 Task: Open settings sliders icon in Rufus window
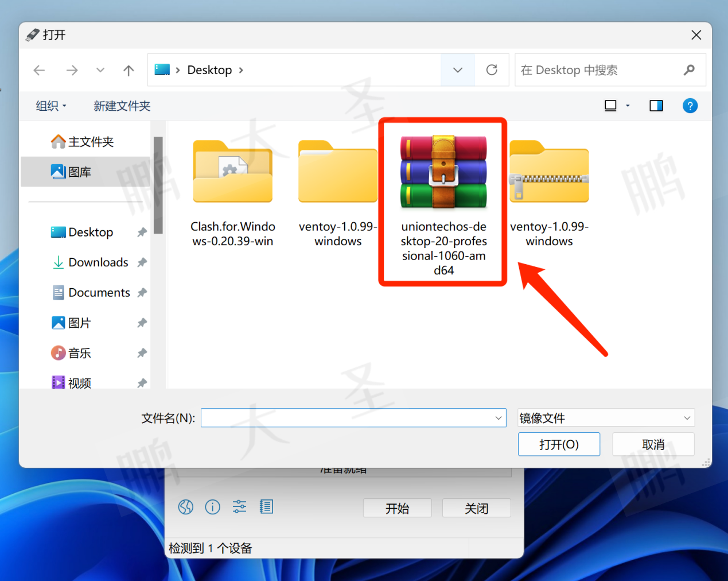click(239, 507)
